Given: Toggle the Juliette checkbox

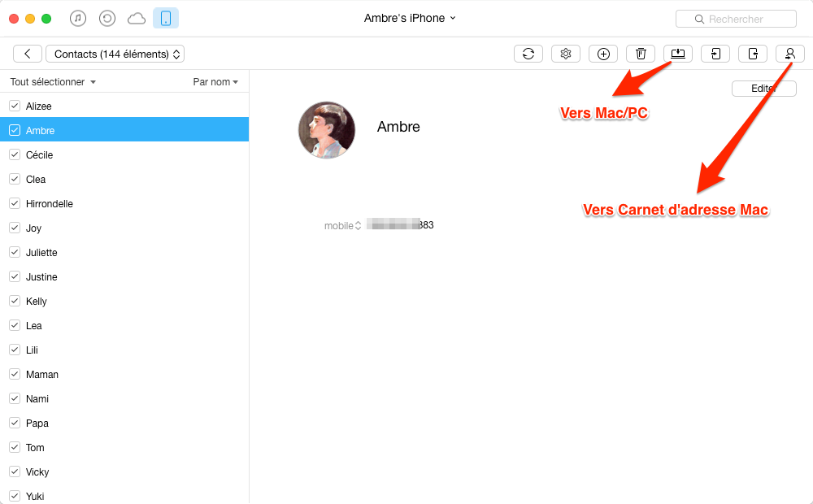Looking at the screenshot, I should click(15, 252).
